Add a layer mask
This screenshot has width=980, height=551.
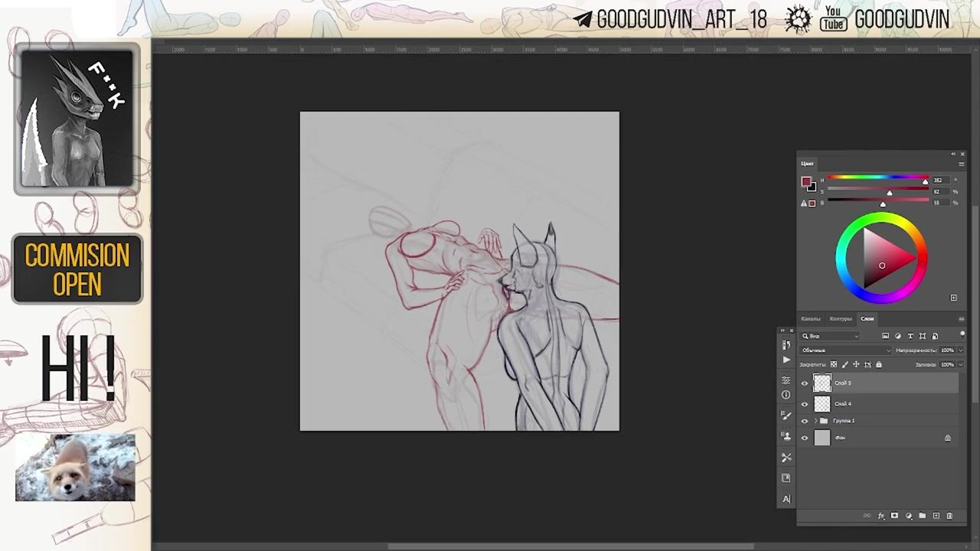click(894, 516)
